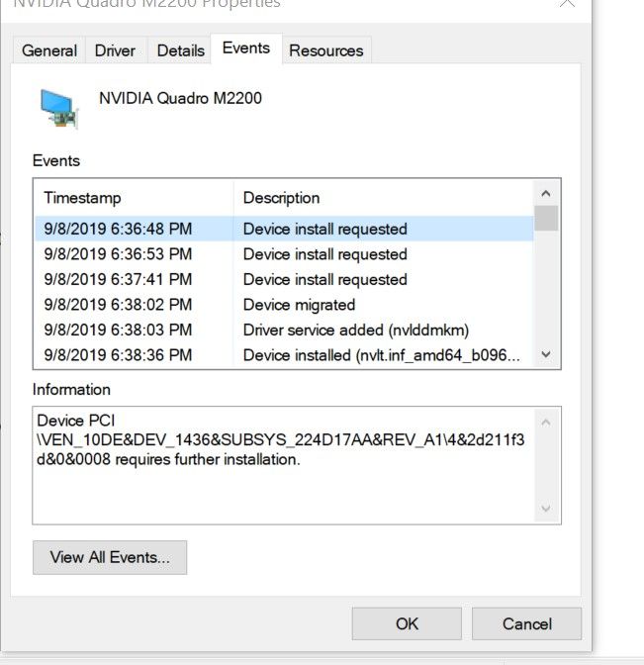Image resolution: width=644 pixels, height=665 pixels.
Task: Confirm with the OK button
Action: tap(407, 623)
